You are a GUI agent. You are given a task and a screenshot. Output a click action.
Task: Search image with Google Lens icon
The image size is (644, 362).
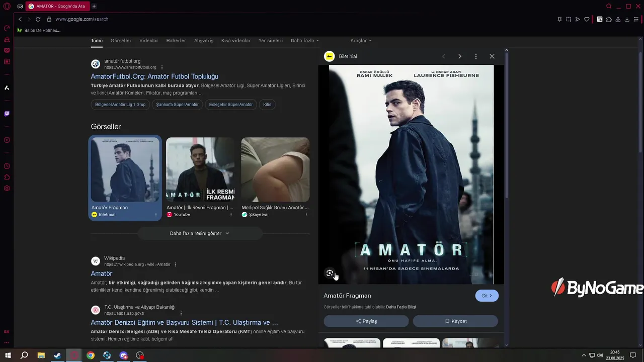click(x=330, y=273)
